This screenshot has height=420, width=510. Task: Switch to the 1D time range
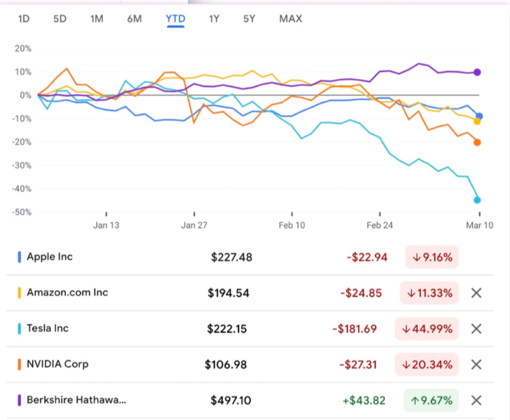tap(24, 19)
